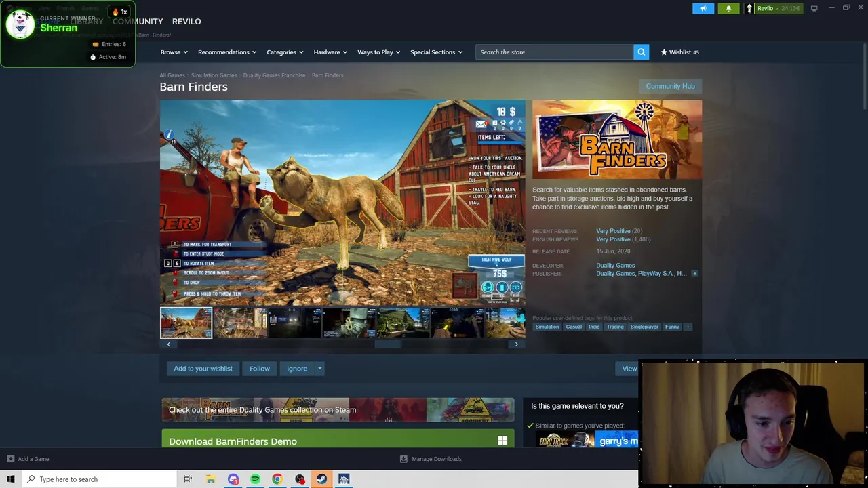Expand the Hardware menu

(x=330, y=52)
